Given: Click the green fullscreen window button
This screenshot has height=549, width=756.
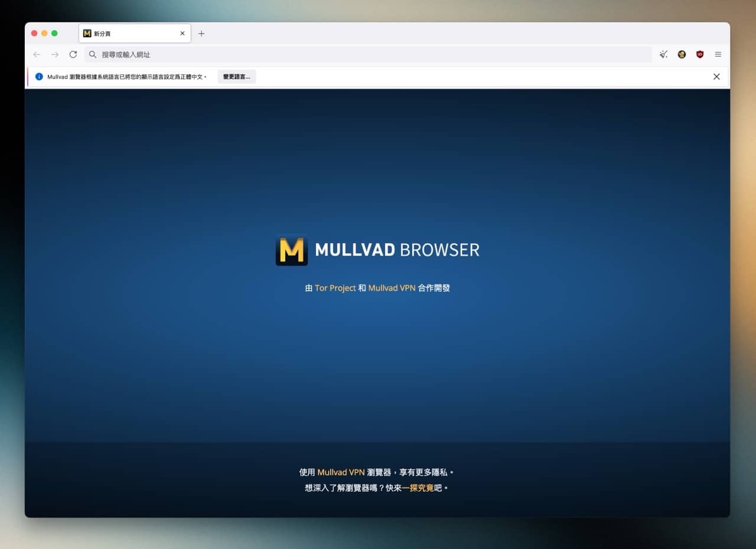Looking at the screenshot, I should [54, 34].
